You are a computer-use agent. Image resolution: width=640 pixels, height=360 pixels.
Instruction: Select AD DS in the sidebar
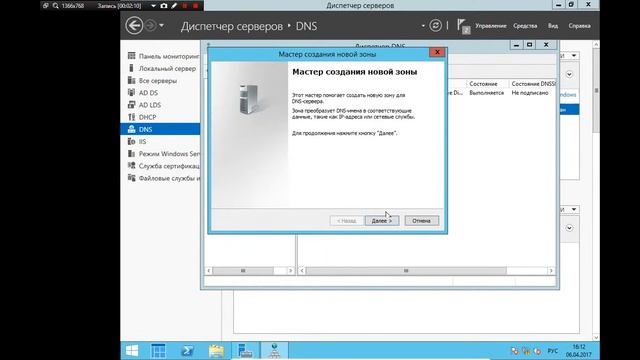tap(160, 93)
